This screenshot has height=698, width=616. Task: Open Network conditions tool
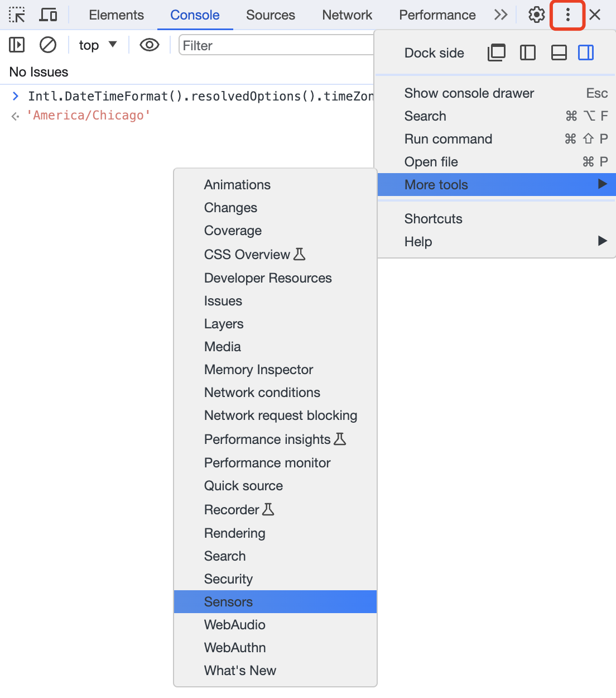262,393
